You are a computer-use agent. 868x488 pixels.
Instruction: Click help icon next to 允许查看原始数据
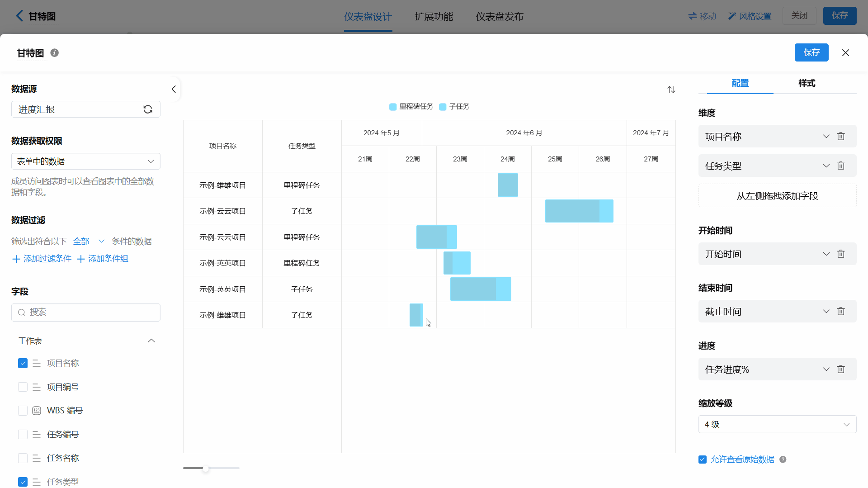783,460
